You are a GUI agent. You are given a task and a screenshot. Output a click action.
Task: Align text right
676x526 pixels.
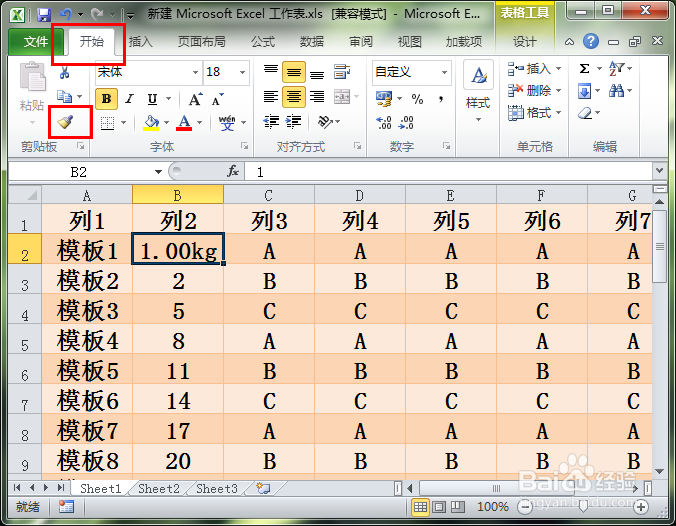pyautogui.click(x=317, y=97)
